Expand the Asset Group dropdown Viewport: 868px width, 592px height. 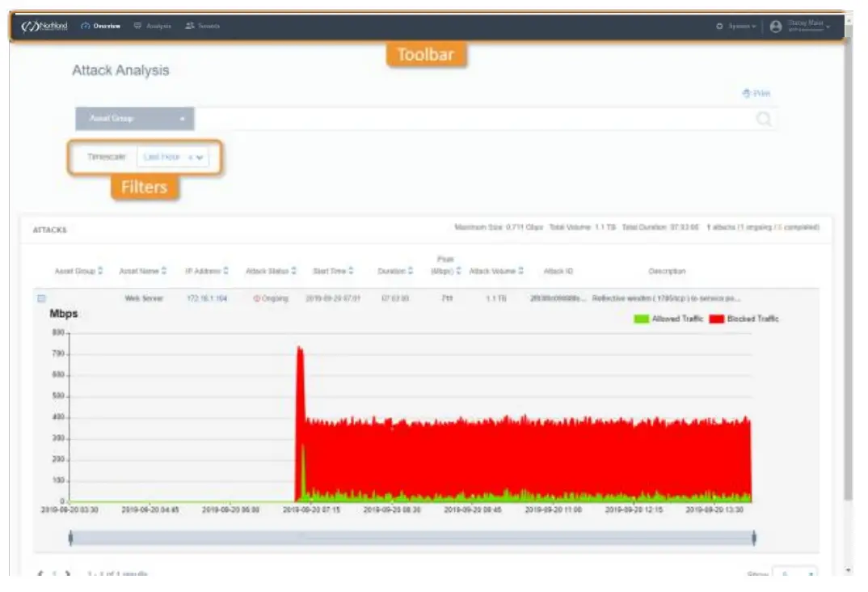(134, 119)
